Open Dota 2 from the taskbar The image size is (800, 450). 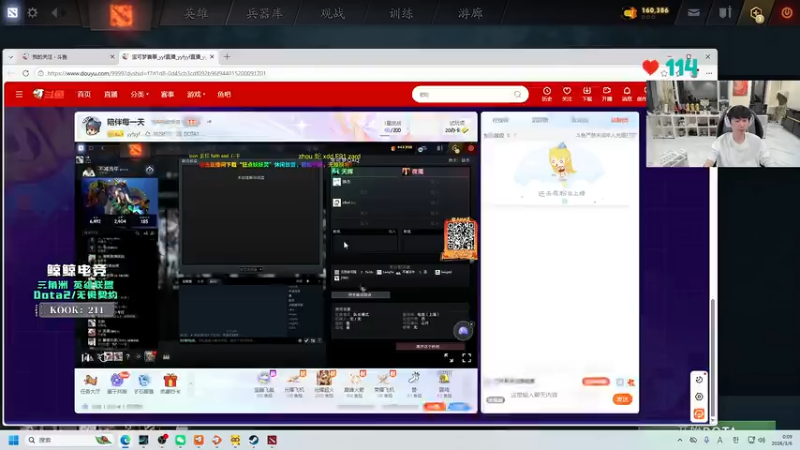(x=272, y=440)
